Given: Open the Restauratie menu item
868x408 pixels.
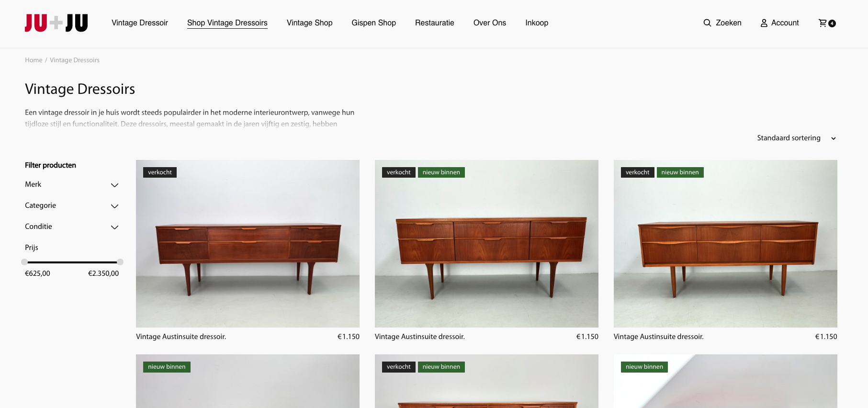Looking at the screenshot, I should pyautogui.click(x=434, y=23).
